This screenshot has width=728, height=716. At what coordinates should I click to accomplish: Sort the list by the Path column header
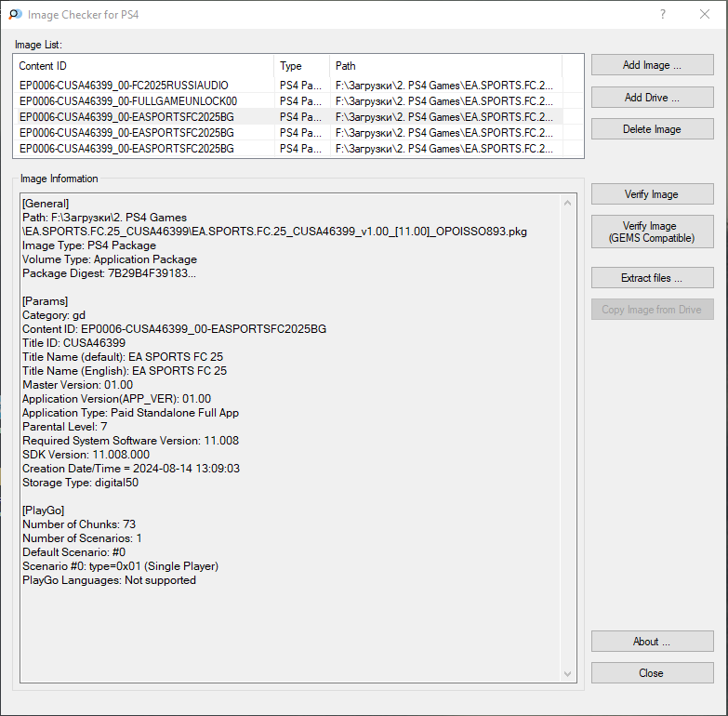click(446, 66)
